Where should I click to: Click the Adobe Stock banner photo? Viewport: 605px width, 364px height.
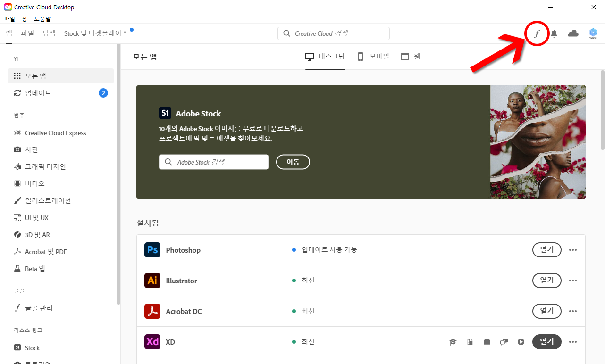tap(538, 142)
